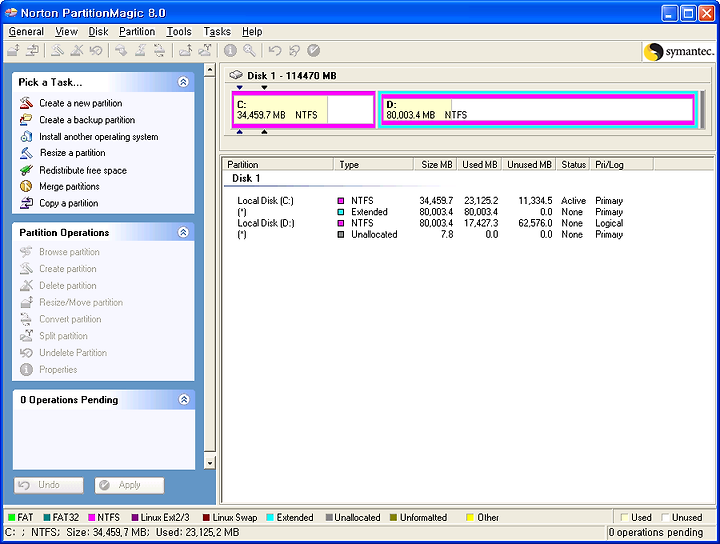Click the Create a backup partition icon
Screen dimensions: 720x544
coord(26,119)
